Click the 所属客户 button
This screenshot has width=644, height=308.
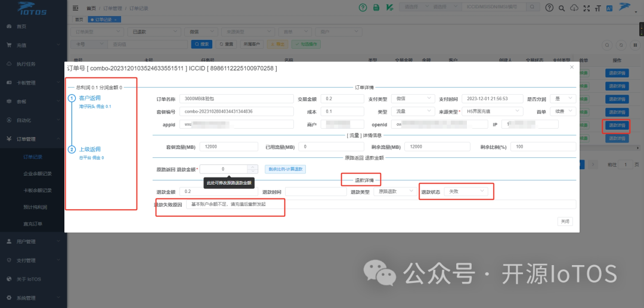pyautogui.click(x=252, y=44)
